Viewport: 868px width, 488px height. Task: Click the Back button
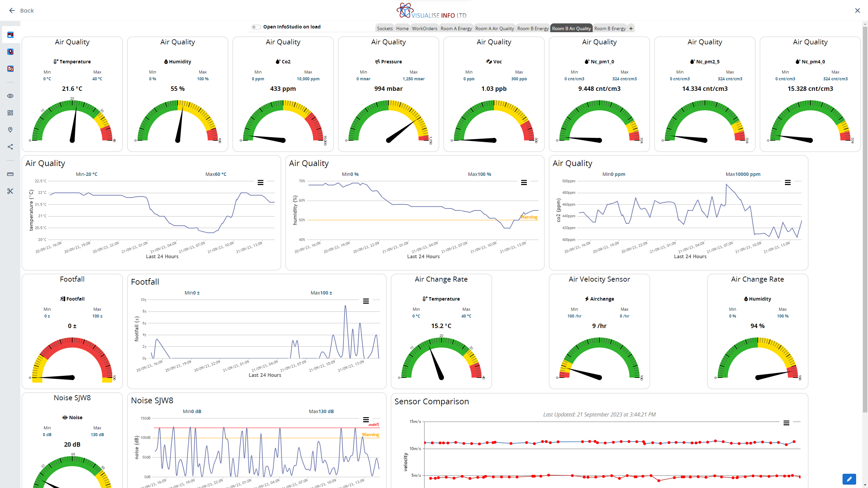[22, 11]
